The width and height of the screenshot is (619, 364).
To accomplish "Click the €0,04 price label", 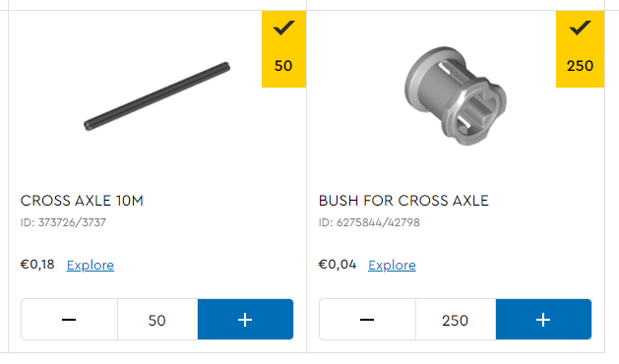I will [338, 264].
